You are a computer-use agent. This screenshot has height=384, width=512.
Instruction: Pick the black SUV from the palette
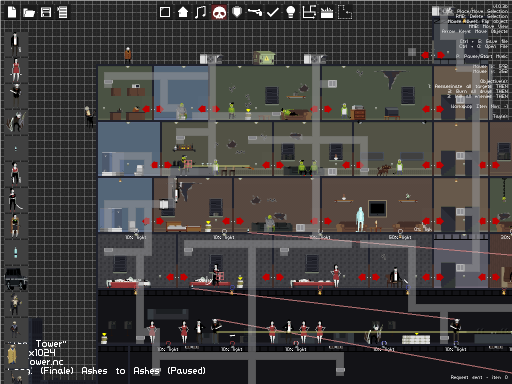click(x=16, y=279)
